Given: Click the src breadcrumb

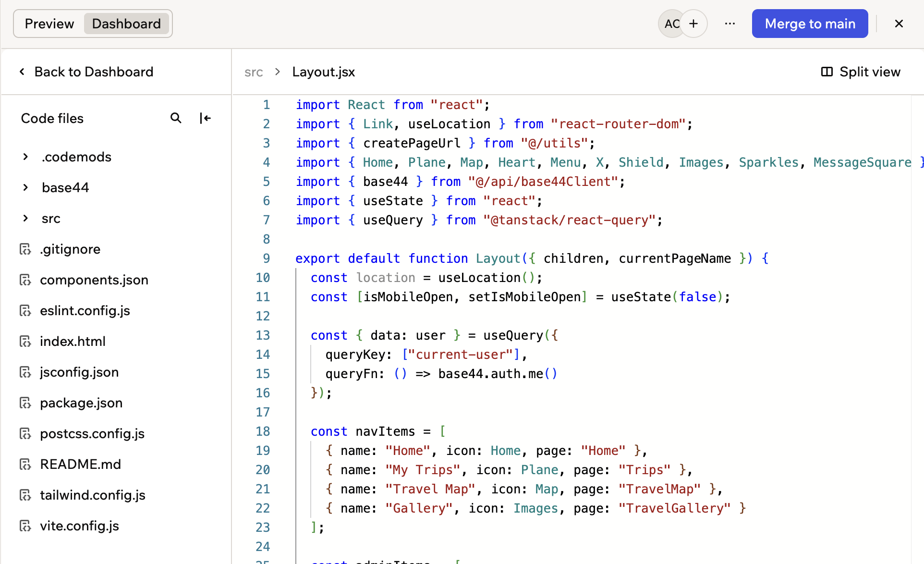Looking at the screenshot, I should point(254,72).
